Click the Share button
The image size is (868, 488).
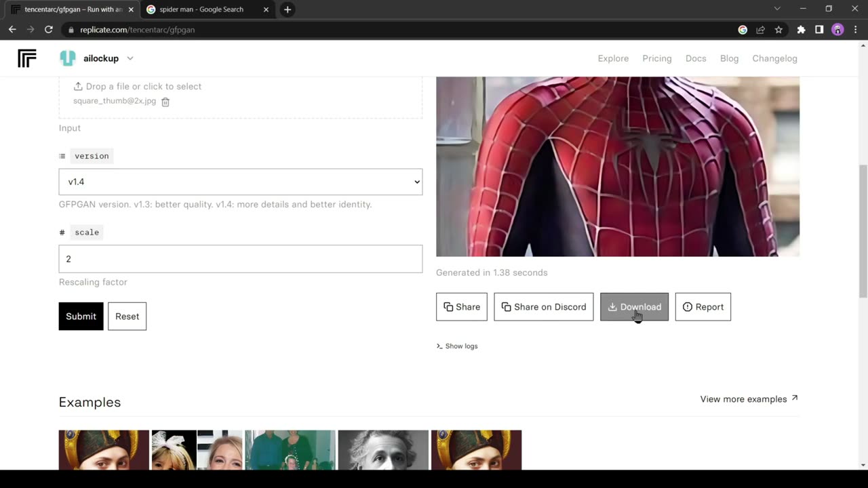click(x=462, y=307)
